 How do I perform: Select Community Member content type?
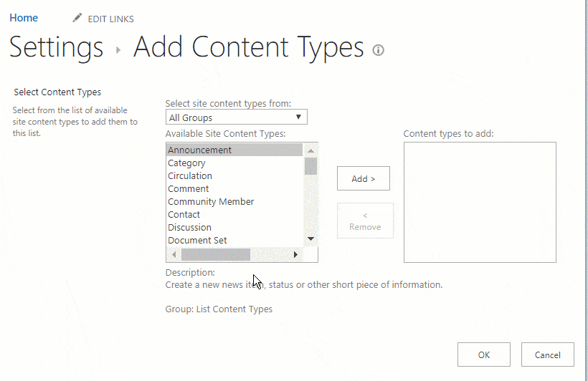[234, 201]
